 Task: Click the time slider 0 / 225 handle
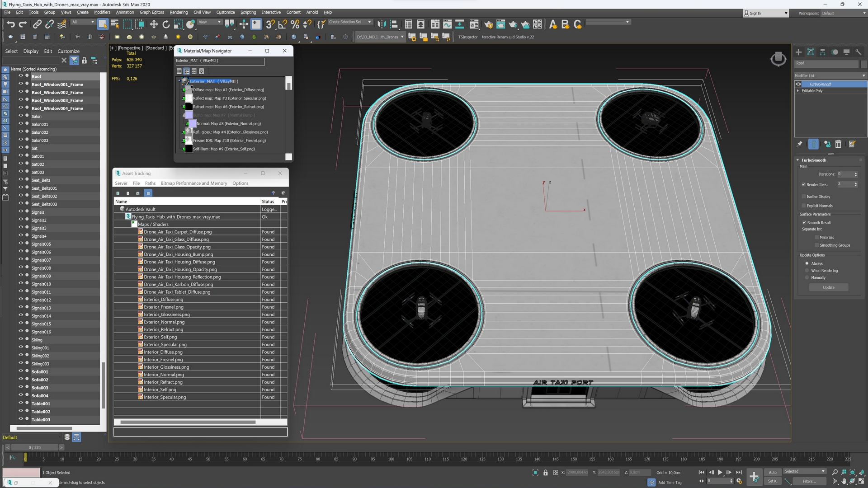34,447
